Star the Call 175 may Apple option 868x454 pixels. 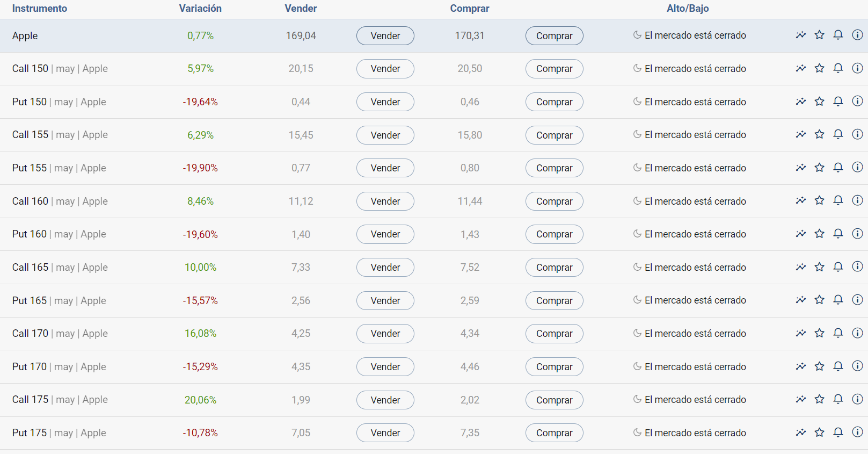[819, 400]
